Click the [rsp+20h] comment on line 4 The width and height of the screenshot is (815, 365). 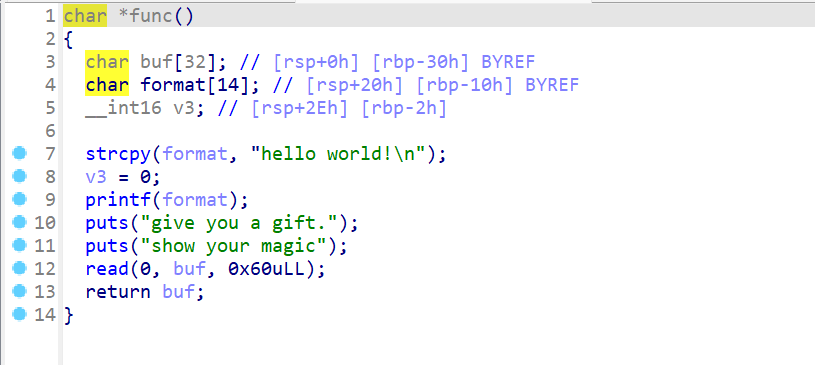click(355, 85)
